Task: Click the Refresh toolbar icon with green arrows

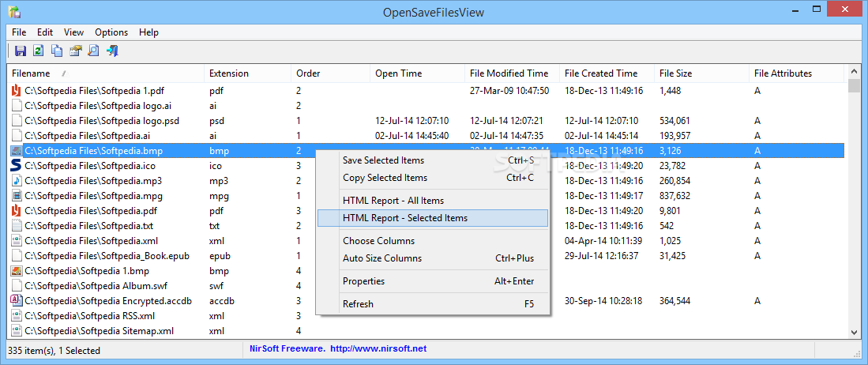Action: (x=38, y=51)
